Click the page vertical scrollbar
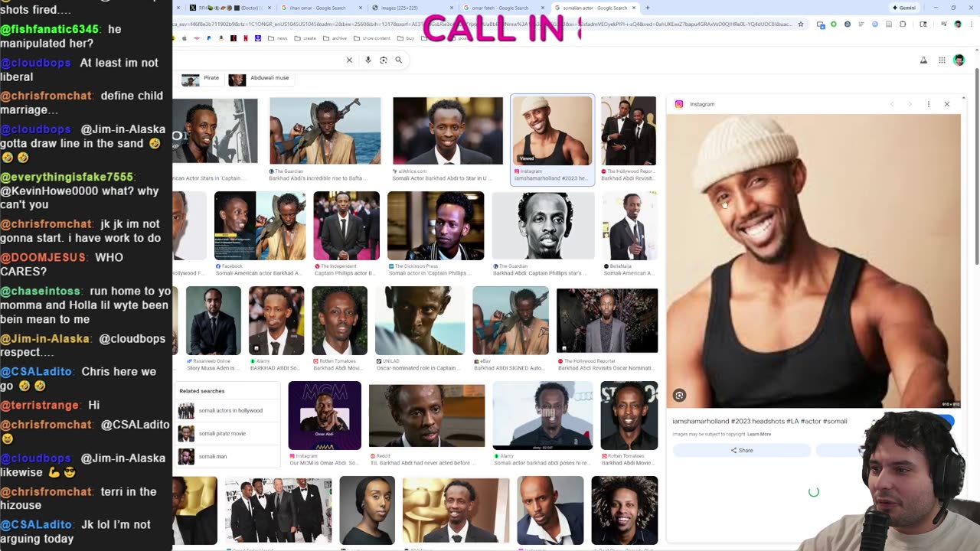 point(976,168)
